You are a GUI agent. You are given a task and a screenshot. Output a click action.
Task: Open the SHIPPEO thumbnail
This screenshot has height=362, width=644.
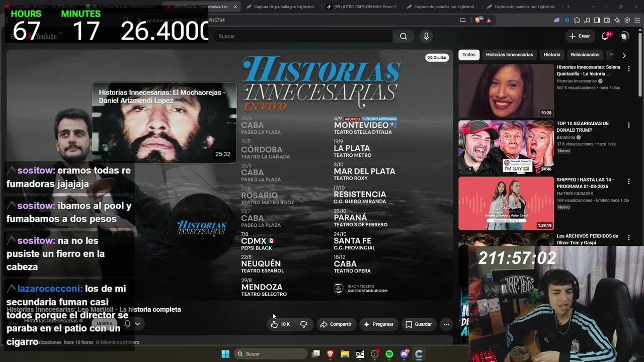[506, 204]
